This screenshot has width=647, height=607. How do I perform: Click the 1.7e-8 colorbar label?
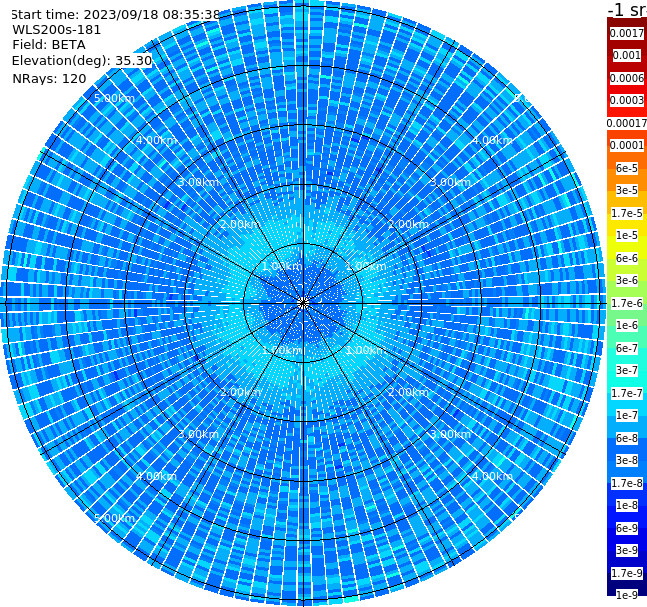(x=627, y=483)
